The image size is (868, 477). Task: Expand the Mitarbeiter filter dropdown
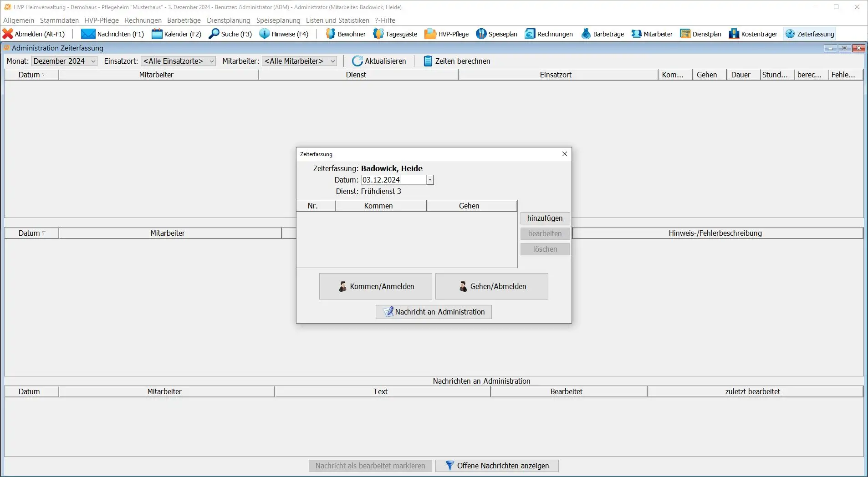[x=333, y=61]
